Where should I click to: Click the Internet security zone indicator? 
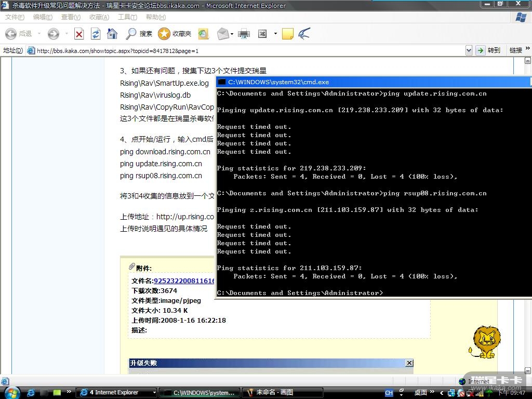pyautogui.click(x=474, y=381)
